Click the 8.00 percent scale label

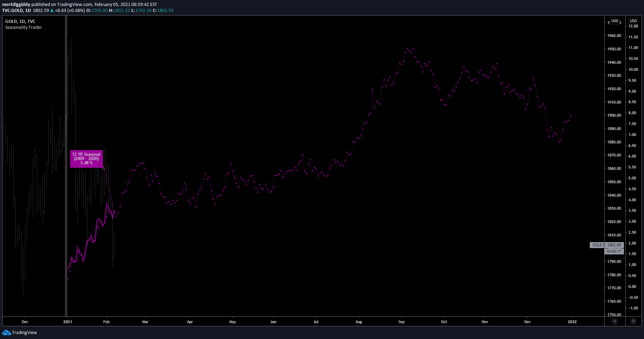[632, 113]
